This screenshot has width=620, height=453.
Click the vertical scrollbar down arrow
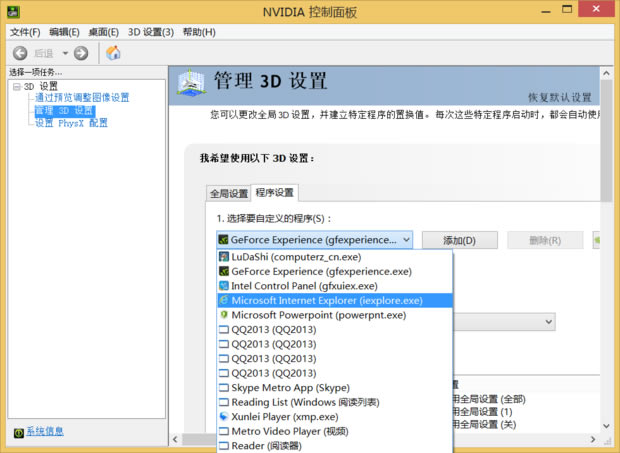(x=606, y=426)
